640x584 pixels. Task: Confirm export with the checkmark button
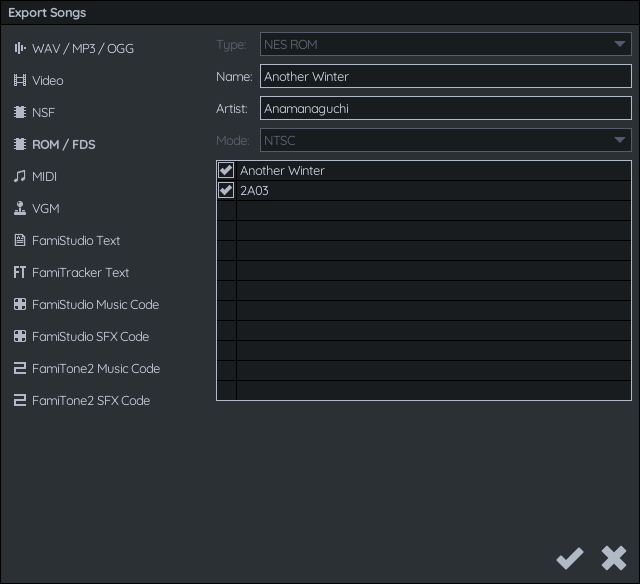570,558
